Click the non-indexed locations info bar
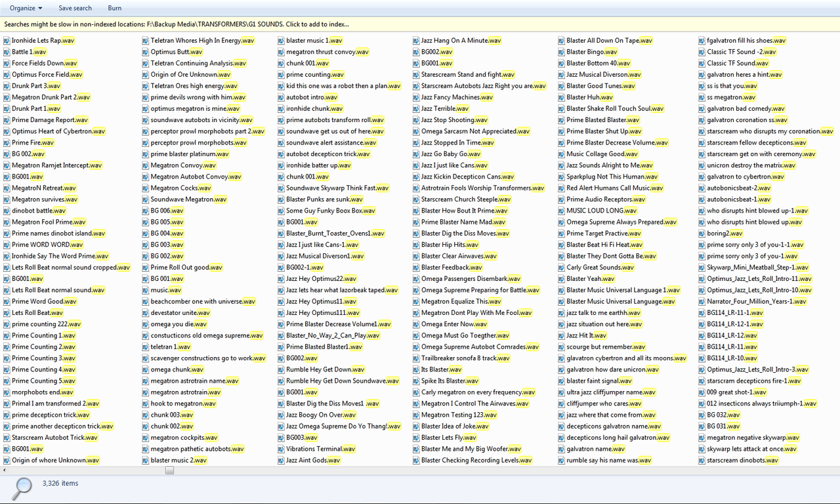 pos(420,24)
